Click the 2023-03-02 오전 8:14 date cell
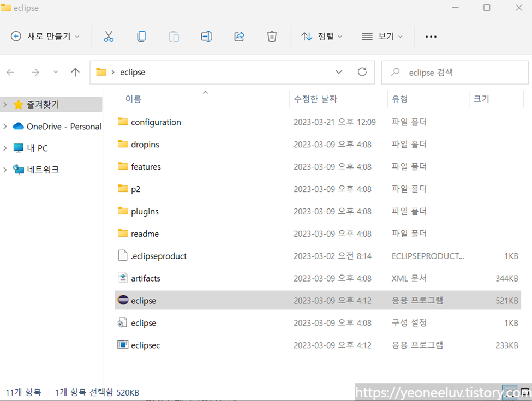The image size is (532, 401). [x=332, y=256]
